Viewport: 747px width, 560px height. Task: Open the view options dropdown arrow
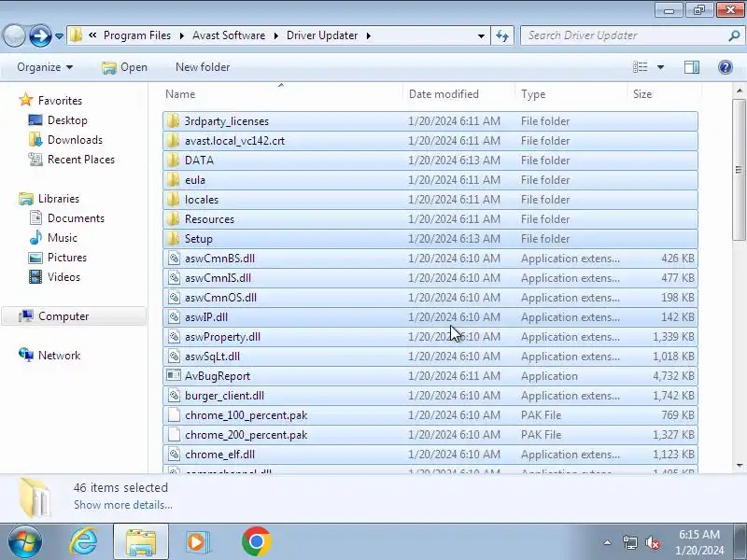[x=660, y=67]
